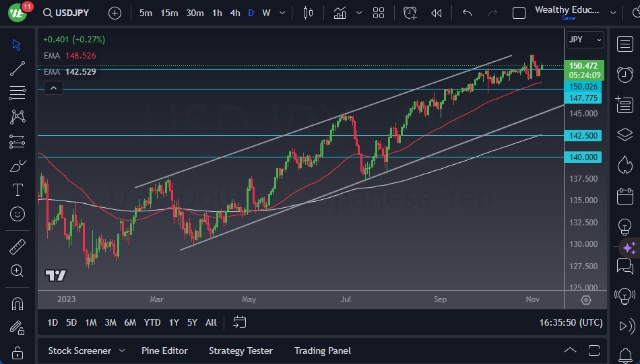Image resolution: width=640 pixels, height=364 pixels.
Task: Toggle the fullscreen layout square
Action: coord(519,13)
